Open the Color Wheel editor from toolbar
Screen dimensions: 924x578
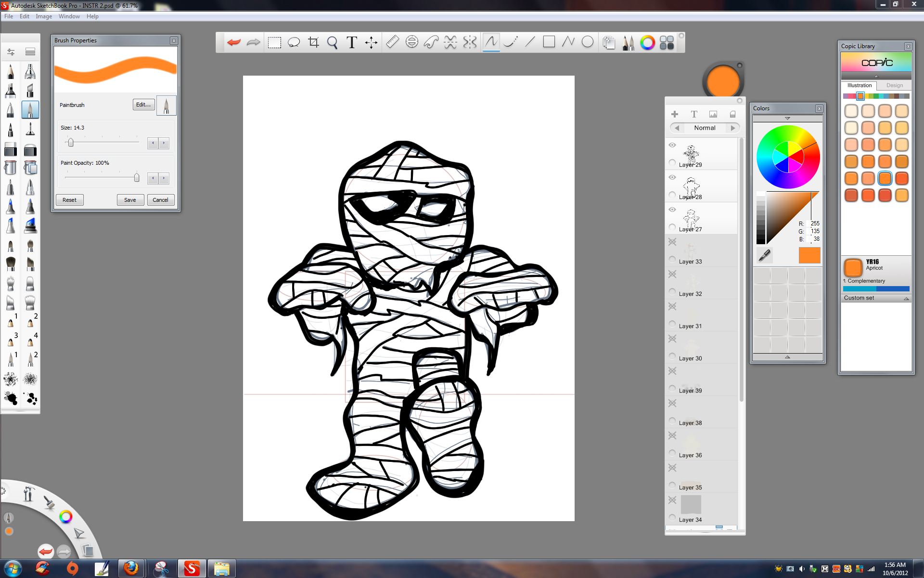[x=647, y=42]
